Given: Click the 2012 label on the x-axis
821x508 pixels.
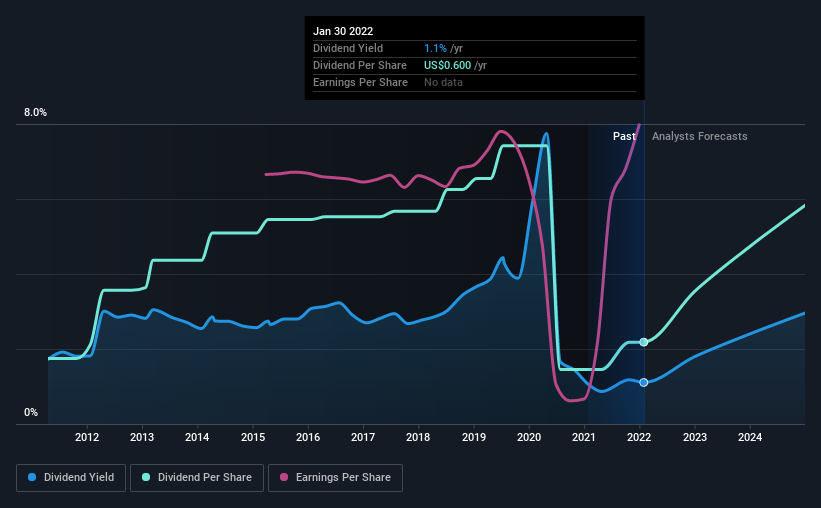Looking at the screenshot, I should pos(87,437).
